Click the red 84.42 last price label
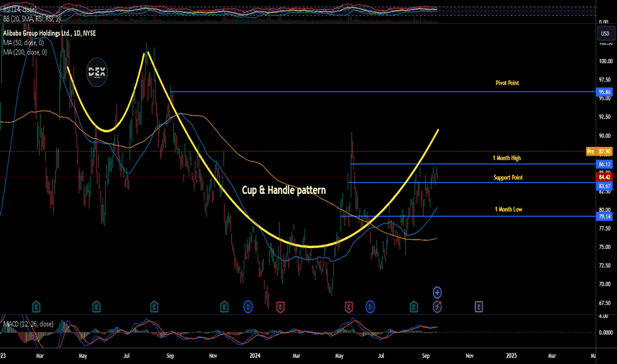The height and width of the screenshot is (364, 617). coord(604,177)
